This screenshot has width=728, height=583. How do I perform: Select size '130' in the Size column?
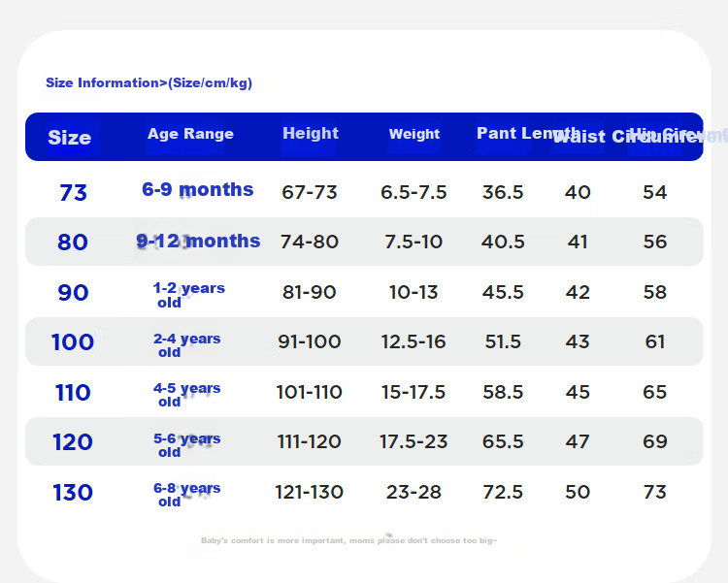coord(73,493)
